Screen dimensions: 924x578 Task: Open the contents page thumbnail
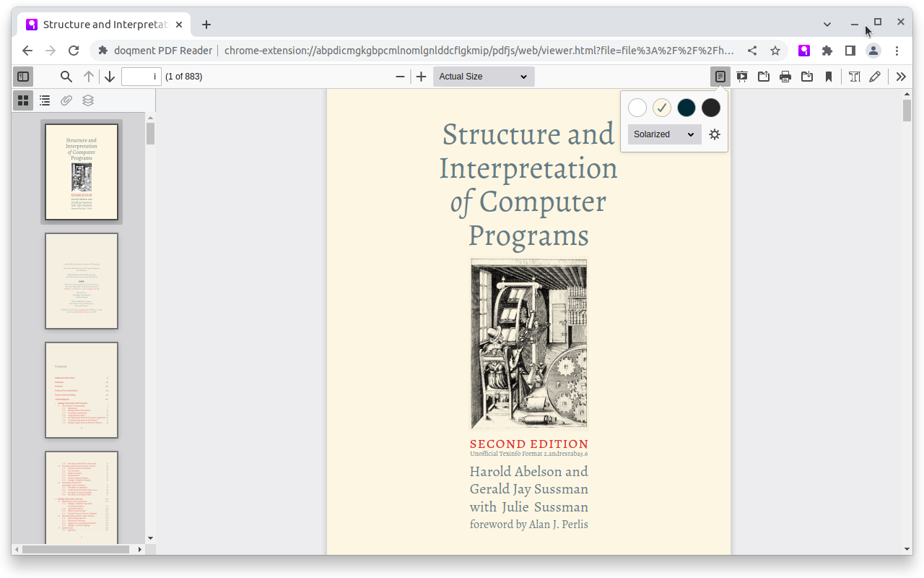tap(82, 390)
